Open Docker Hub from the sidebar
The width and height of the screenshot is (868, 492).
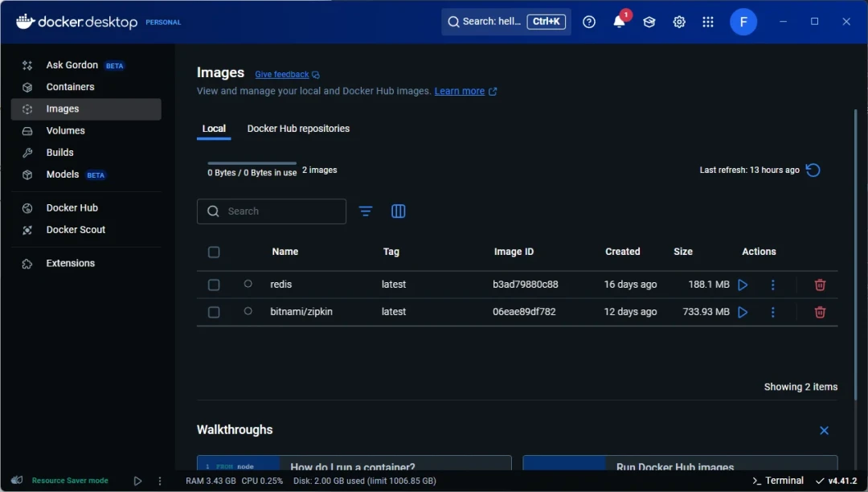(x=86, y=208)
